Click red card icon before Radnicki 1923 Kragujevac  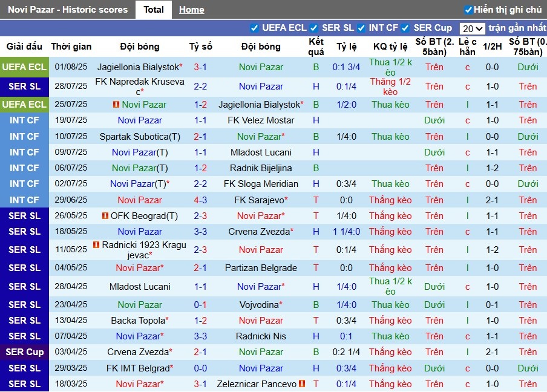(x=96, y=245)
